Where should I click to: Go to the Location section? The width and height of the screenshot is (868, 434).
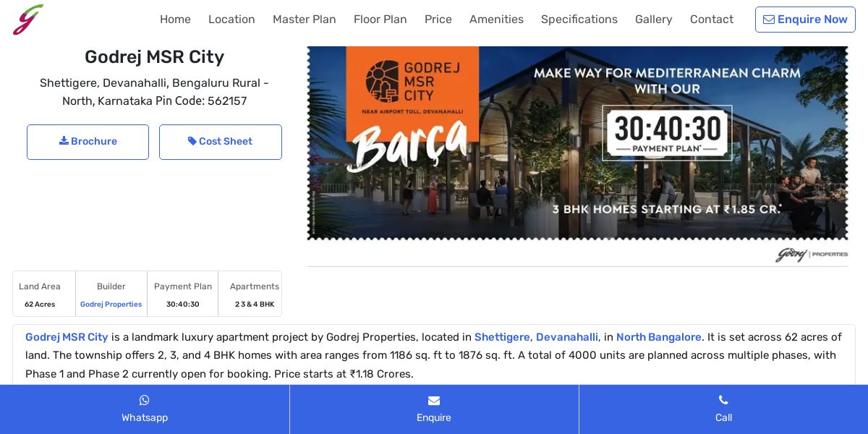(231, 20)
